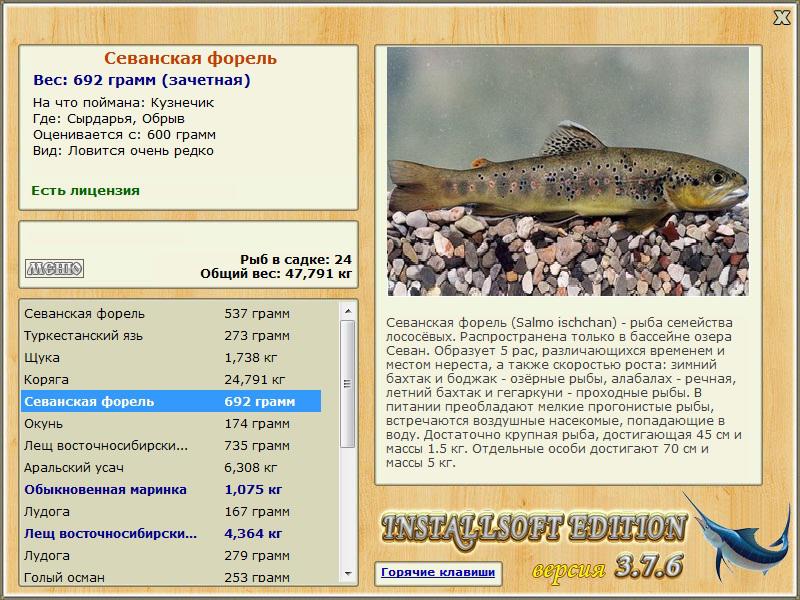Click the fish list scrollbar thumb
Image resolution: width=800 pixels, height=600 pixels.
click(x=348, y=384)
